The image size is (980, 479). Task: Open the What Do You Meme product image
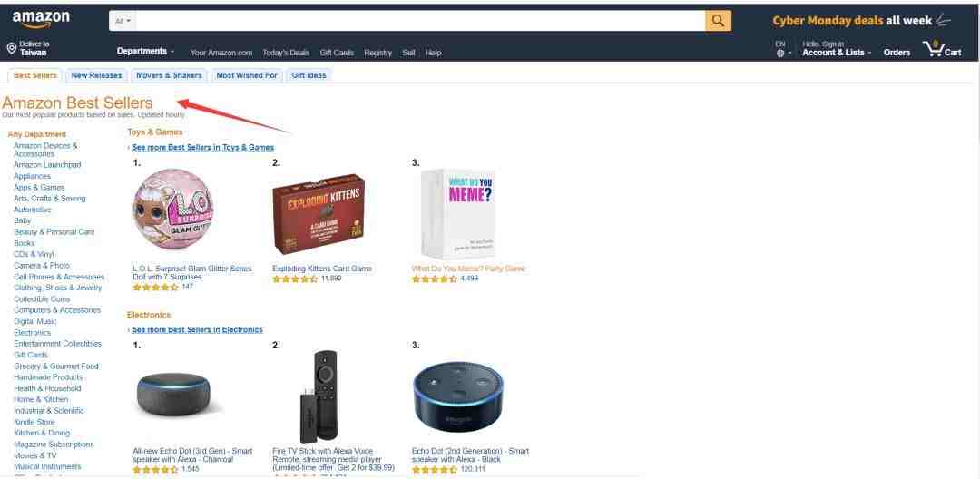coord(458,213)
